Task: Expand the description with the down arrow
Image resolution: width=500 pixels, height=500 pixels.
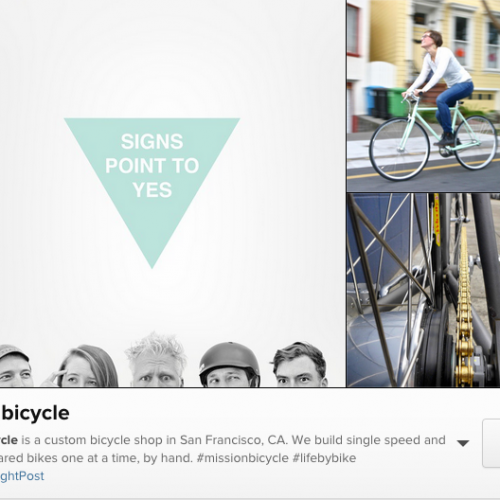Action: (x=463, y=443)
